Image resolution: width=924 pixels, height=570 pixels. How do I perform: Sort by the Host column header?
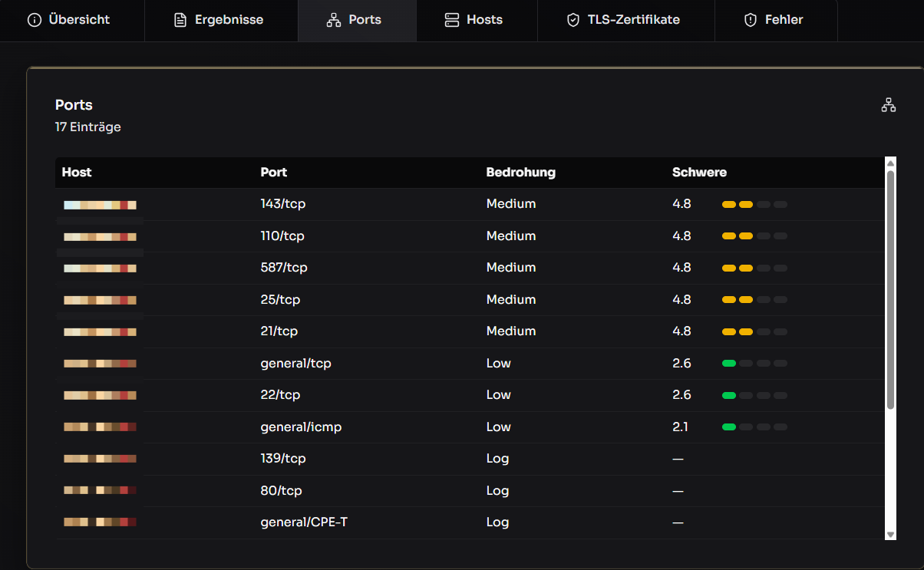pos(77,172)
